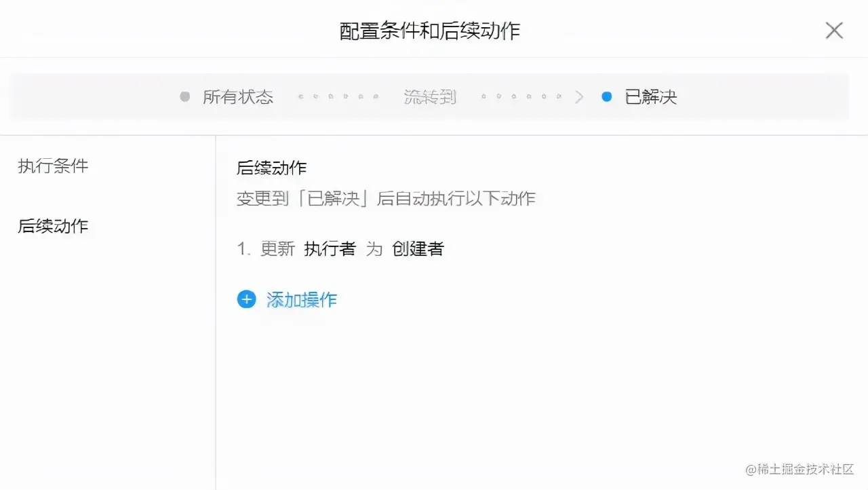Click the arrow chevron before 已解决

[x=578, y=97]
